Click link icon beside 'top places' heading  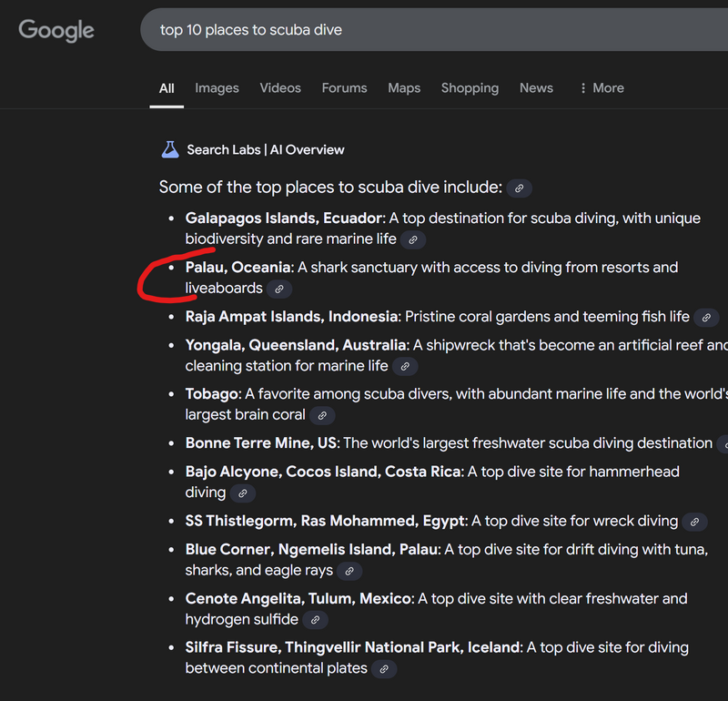(519, 188)
